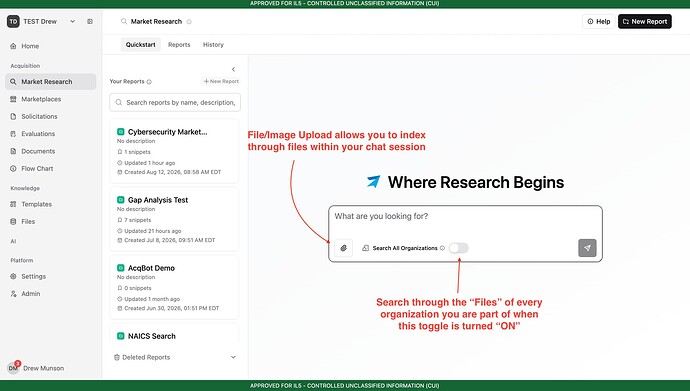Switch to the Quickstart tab
The height and width of the screenshot is (391, 690).
pyautogui.click(x=140, y=44)
